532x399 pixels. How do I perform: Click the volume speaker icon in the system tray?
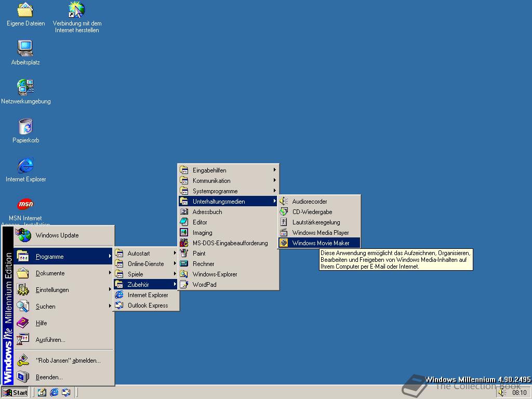point(502,393)
